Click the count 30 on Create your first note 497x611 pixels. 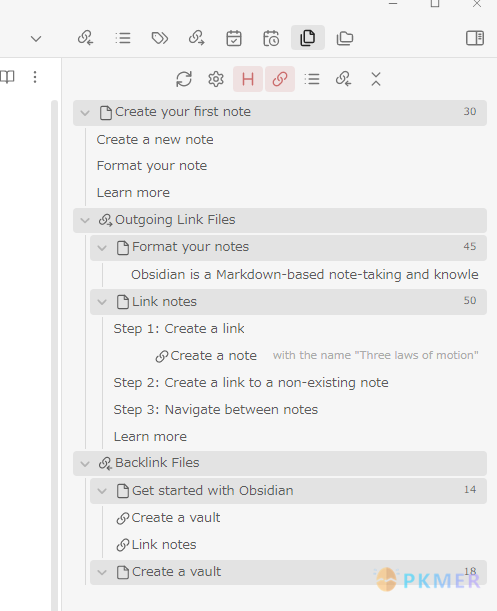pyautogui.click(x=470, y=111)
